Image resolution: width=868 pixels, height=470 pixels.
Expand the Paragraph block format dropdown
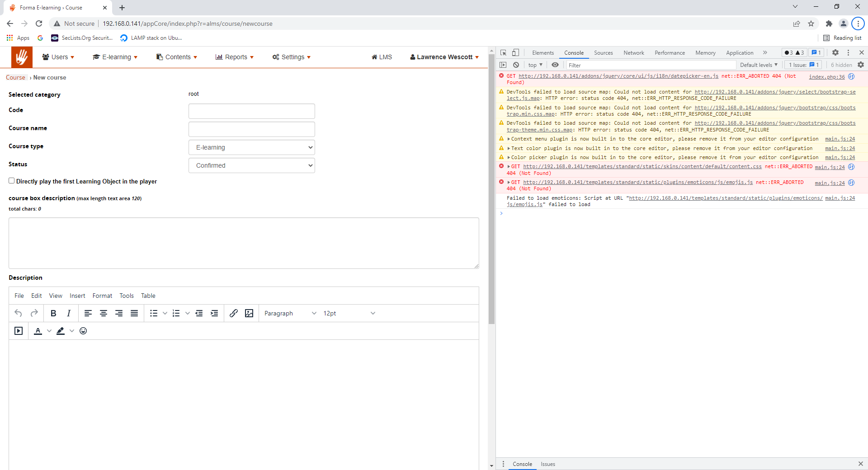(x=290, y=313)
